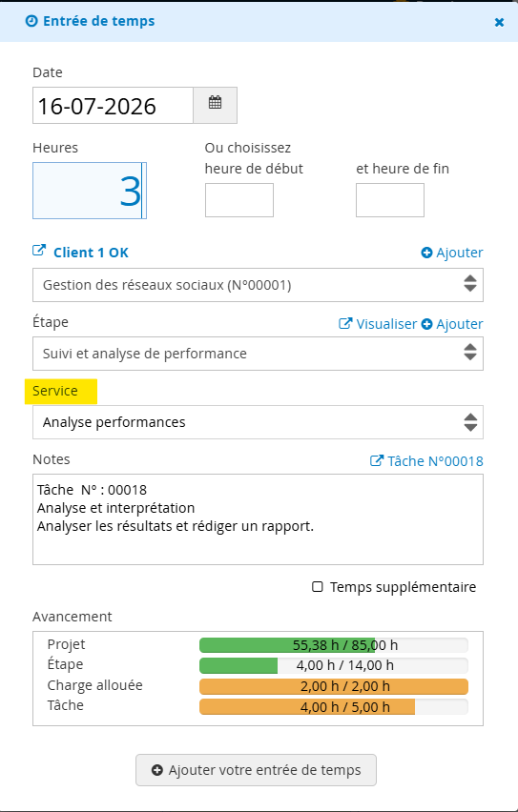Click the Client 1 OK link
This screenshot has height=812, width=518.
[x=91, y=253]
